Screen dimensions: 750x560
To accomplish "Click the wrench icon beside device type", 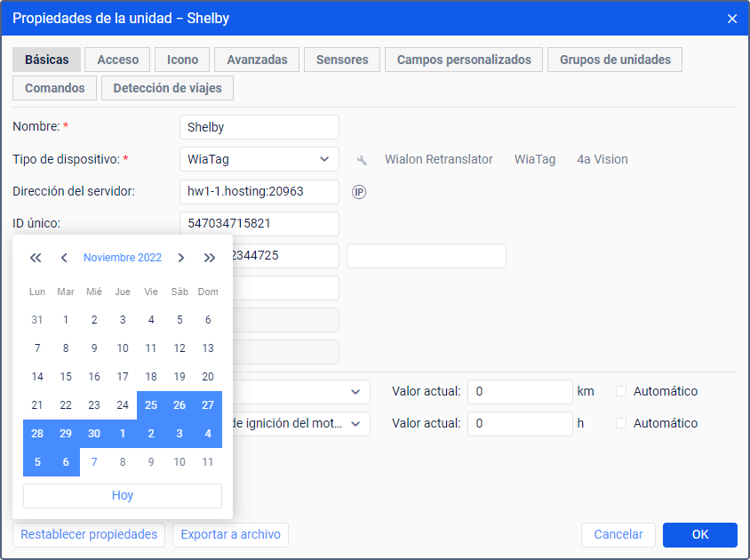I will (x=362, y=160).
